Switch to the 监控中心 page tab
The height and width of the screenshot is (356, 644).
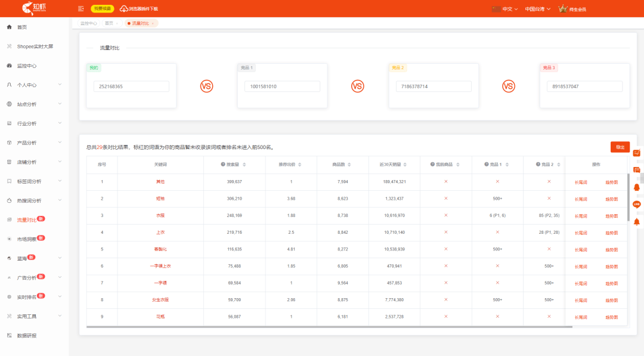(88, 23)
